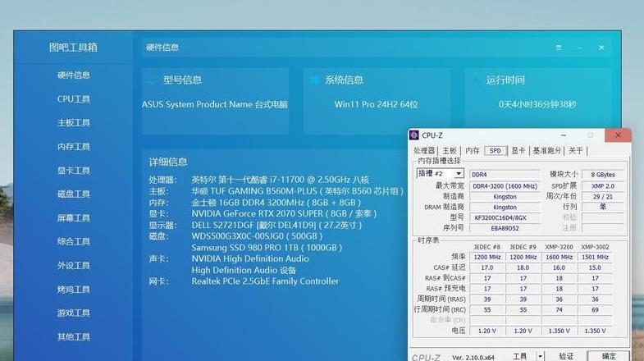
Task: Select 综合工具 in the sidebar
Action: click(74, 241)
